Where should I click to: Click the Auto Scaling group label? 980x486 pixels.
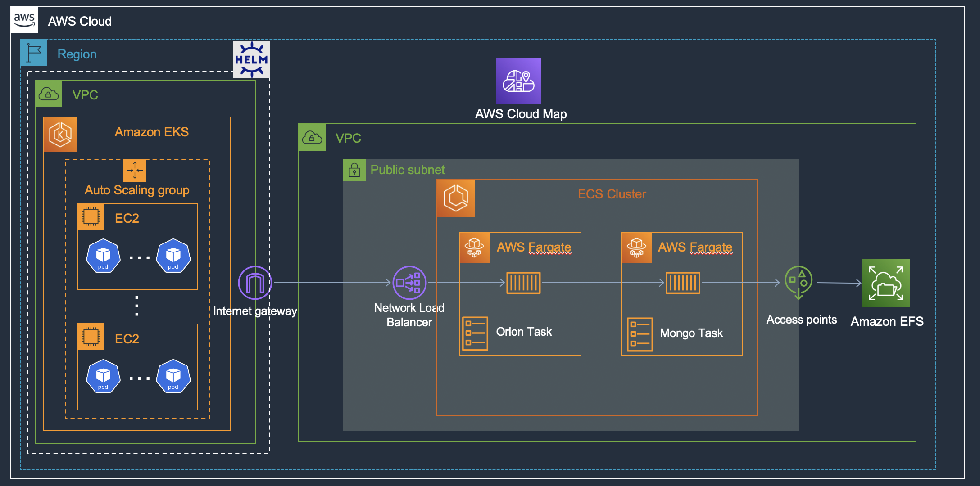pos(137,190)
